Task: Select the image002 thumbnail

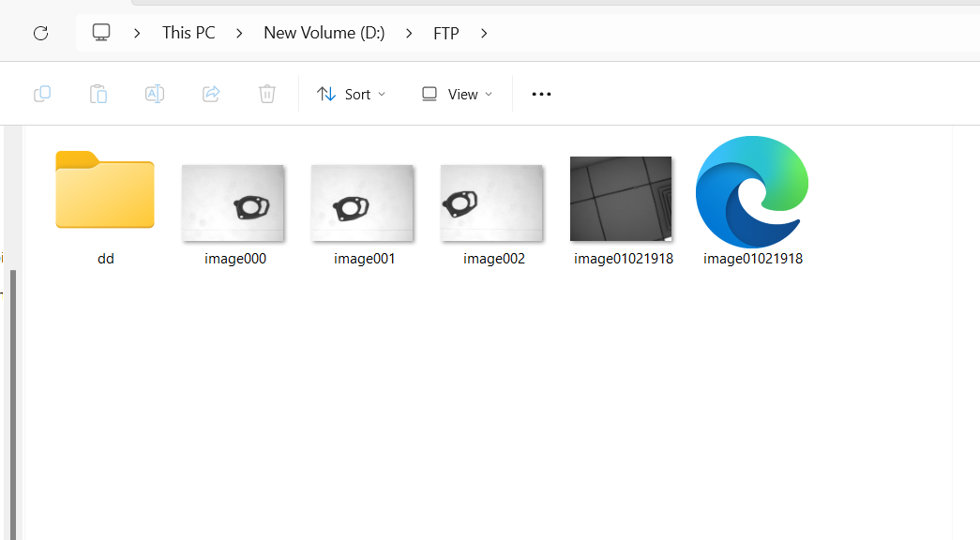Action: click(491, 203)
